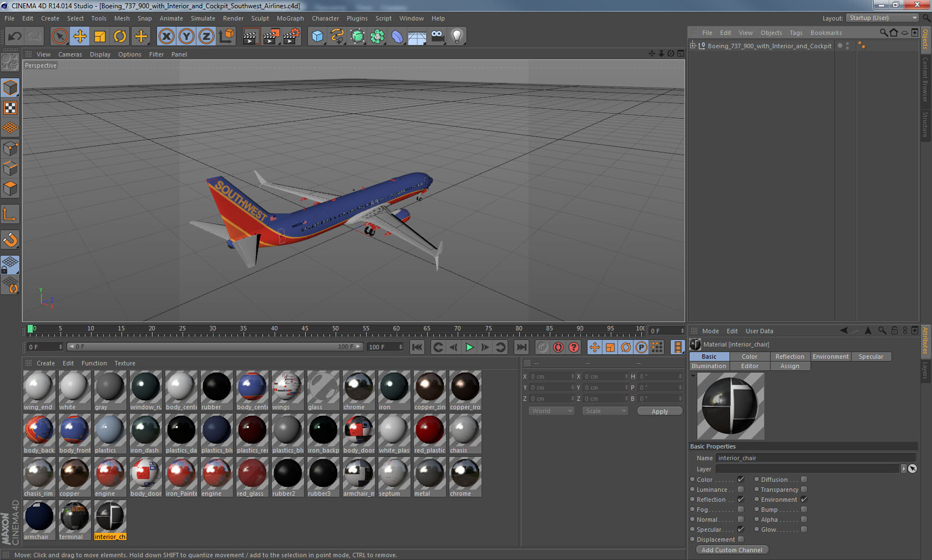Go to end of animation

tap(521, 347)
